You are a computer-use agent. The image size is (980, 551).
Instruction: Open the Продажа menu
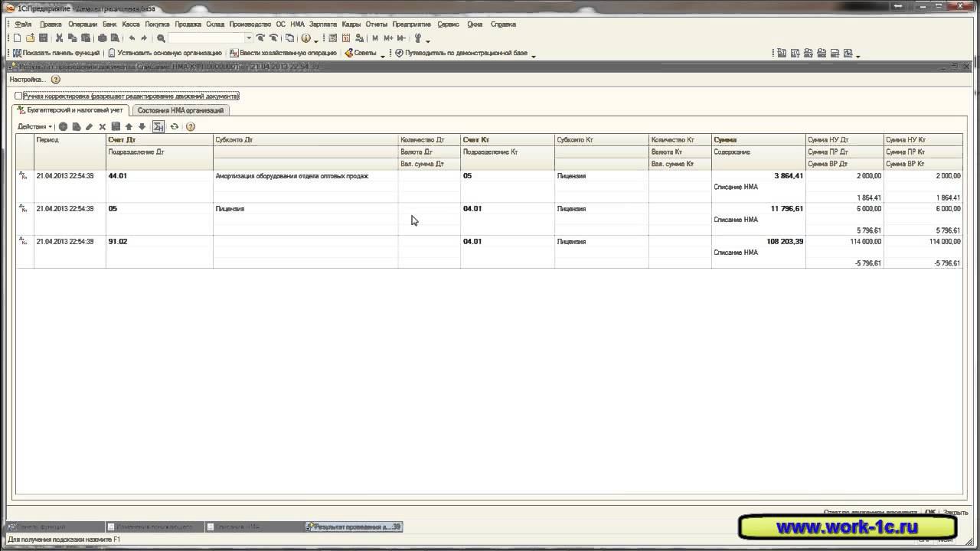pos(188,24)
